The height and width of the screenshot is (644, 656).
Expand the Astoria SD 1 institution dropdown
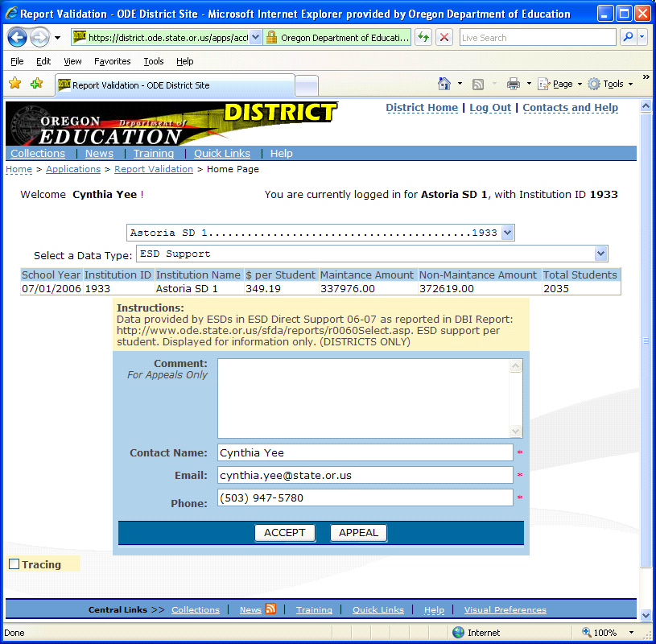point(507,233)
